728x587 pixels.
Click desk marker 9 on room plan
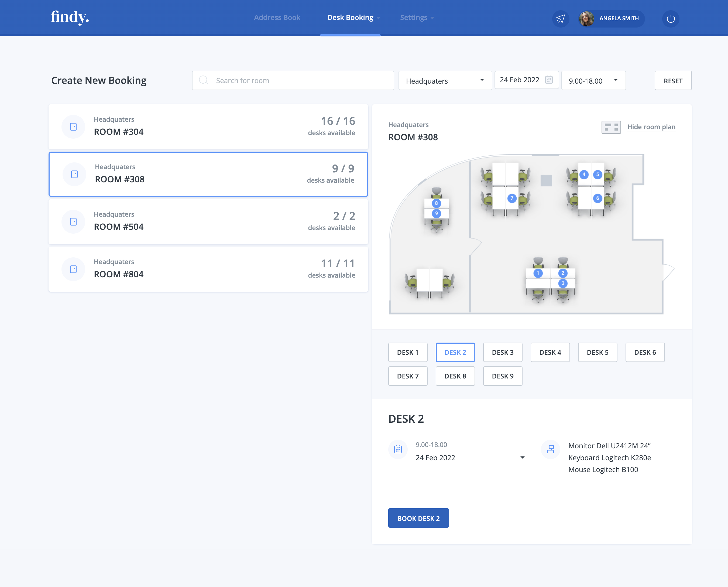click(436, 213)
